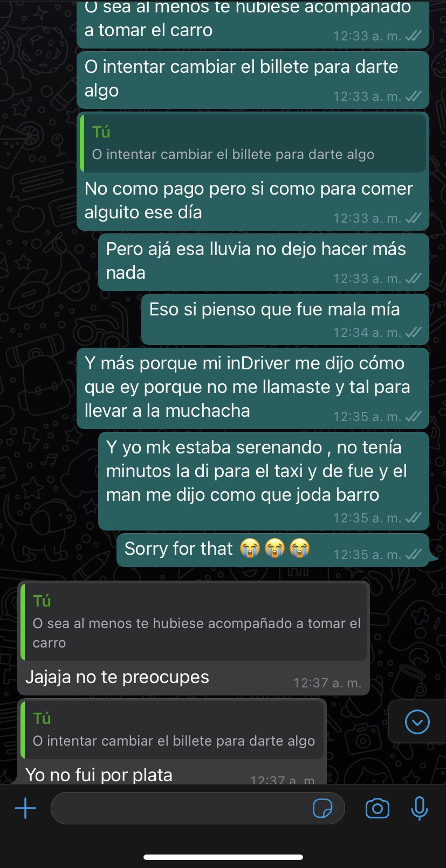Tap read checkmarks on 'Eso si pienso' message
Viewport: 446px width, 868px height.
[x=413, y=332]
